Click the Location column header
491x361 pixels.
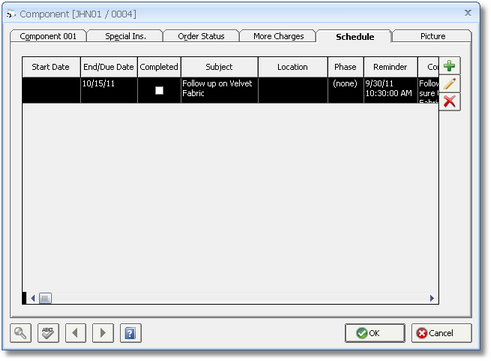[293, 67]
